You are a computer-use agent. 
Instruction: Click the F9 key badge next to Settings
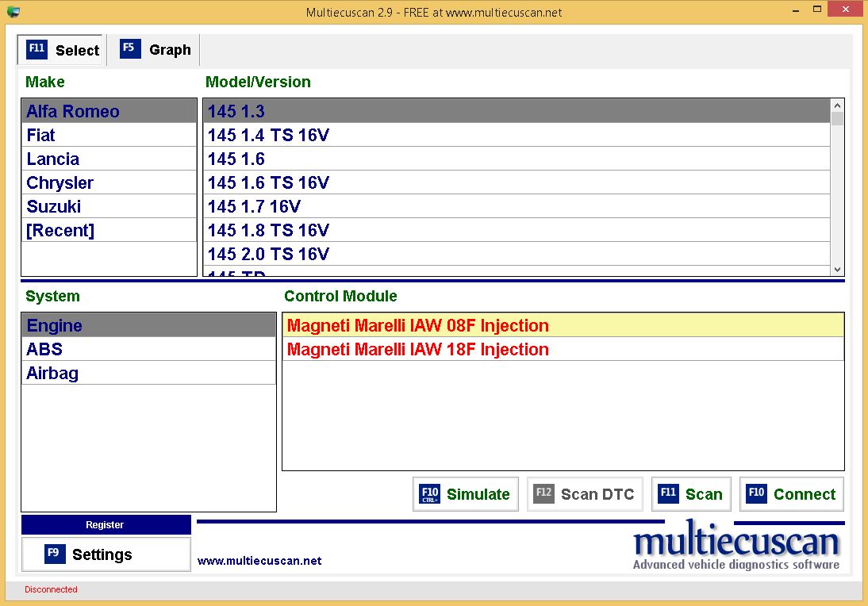coord(54,554)
